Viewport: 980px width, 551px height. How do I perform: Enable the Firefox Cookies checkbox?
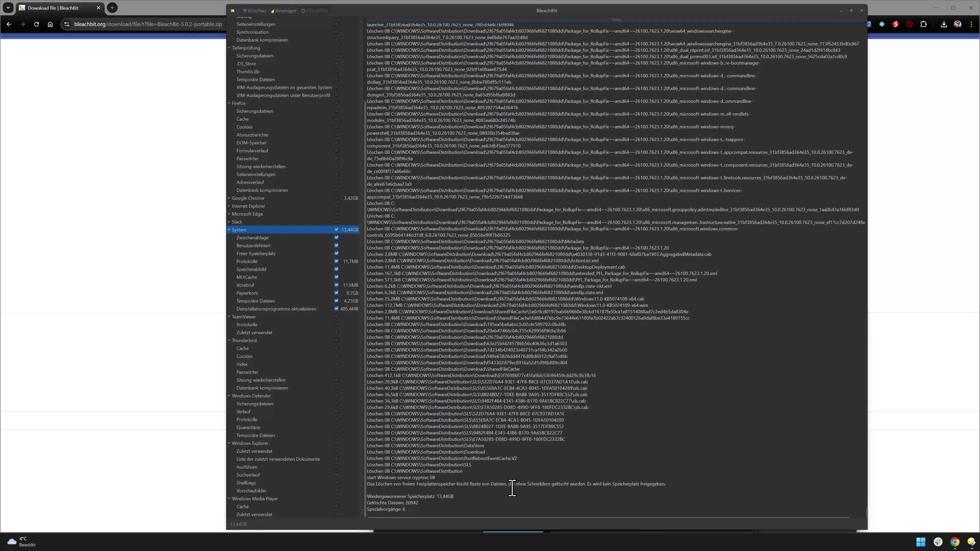coord(336,127)
